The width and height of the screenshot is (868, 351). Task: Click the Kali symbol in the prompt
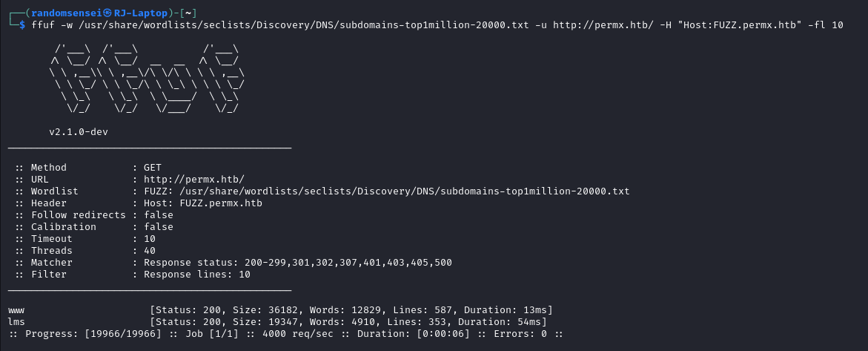pyautogui.click(x=107, y=13)
